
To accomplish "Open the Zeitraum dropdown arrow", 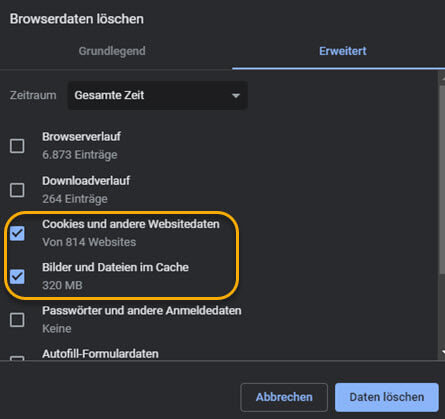I will pyautogui.click(x=236, y=96).
